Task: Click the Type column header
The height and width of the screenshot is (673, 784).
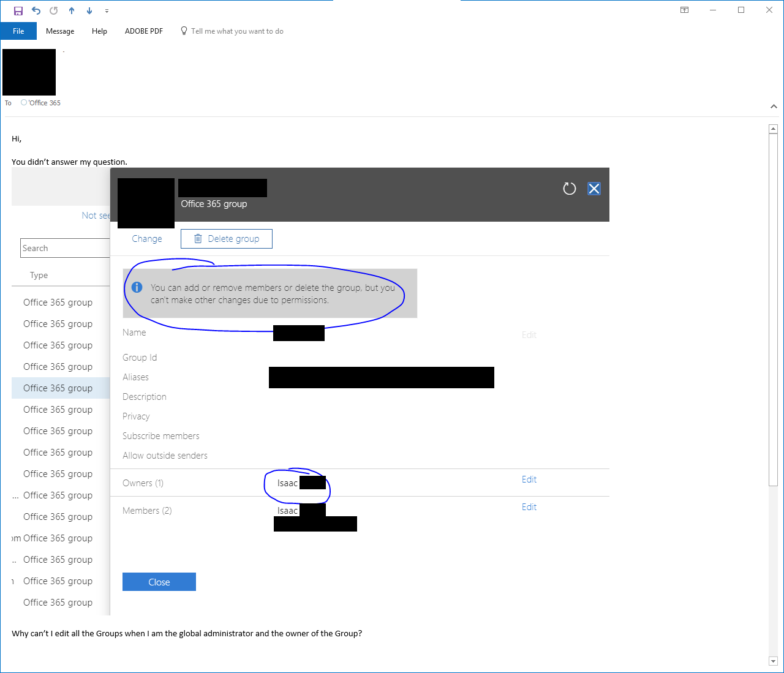Action: point(39,275)
